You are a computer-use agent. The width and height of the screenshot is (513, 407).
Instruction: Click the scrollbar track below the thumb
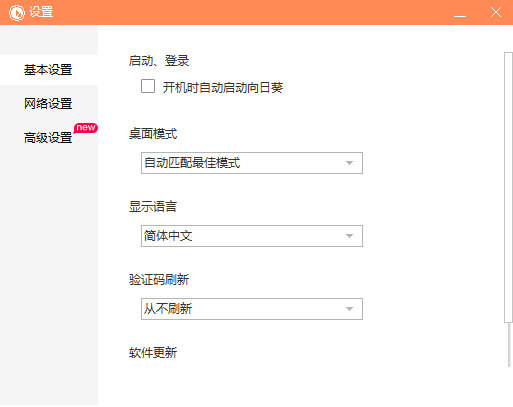click(x=509, y=345)
